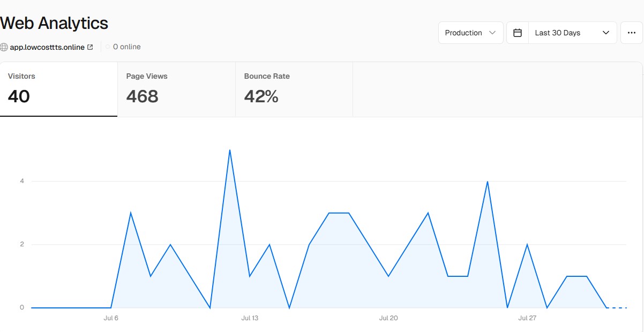Click the Jul 20 axis label
This screenshot has width=644, height=332.
tap(388, 318)
